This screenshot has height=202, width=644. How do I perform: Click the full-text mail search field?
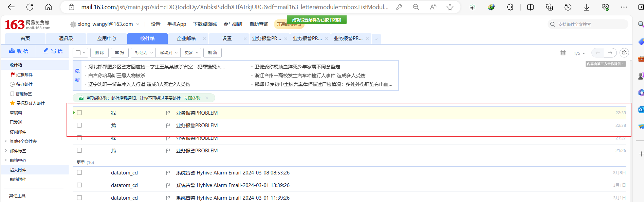click(x=588, y=24)
